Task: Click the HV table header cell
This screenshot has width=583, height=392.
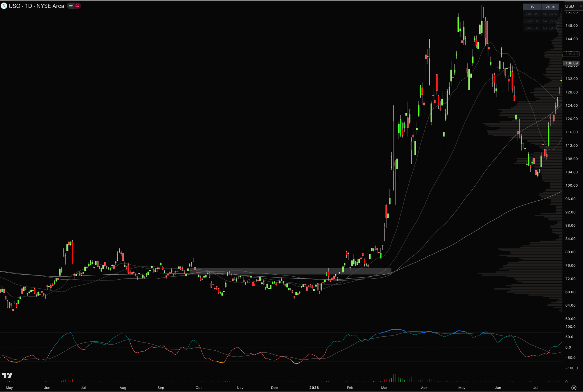Action: [532, 7]
